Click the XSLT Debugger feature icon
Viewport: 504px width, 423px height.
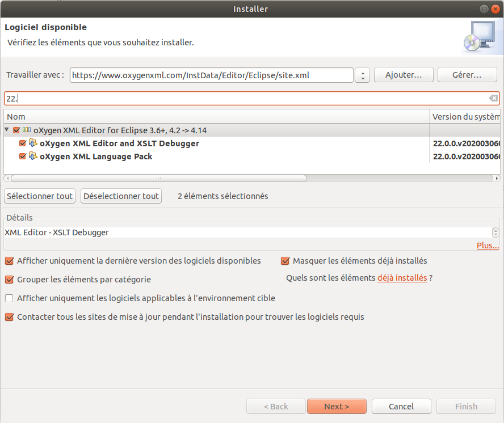point(33,143)
